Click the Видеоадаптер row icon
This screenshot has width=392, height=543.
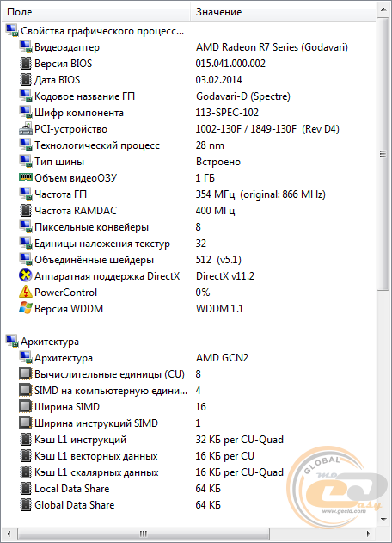tap(26, 47)
